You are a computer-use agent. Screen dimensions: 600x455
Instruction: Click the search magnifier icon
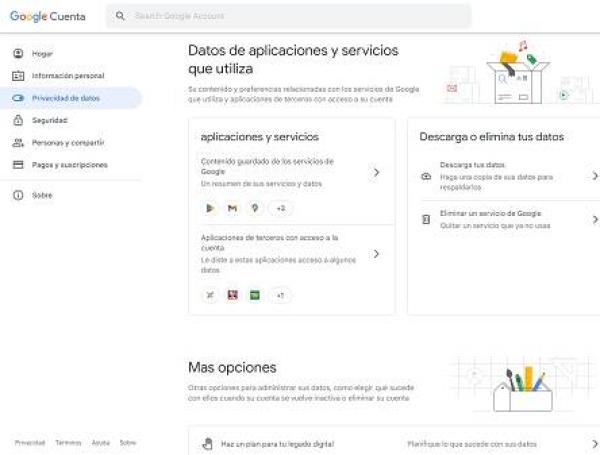click(120, 16)
